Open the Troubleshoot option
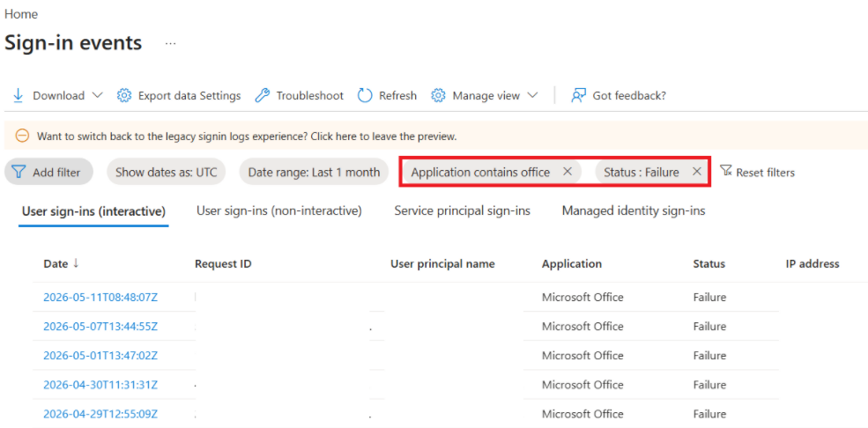Viewport: 868px width, 428px height. click(300, 96)
